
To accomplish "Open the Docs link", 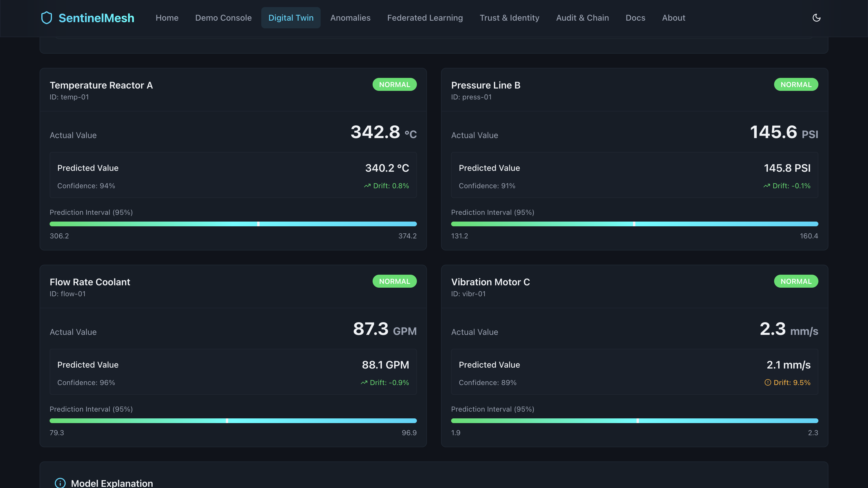I will [635, 18].
